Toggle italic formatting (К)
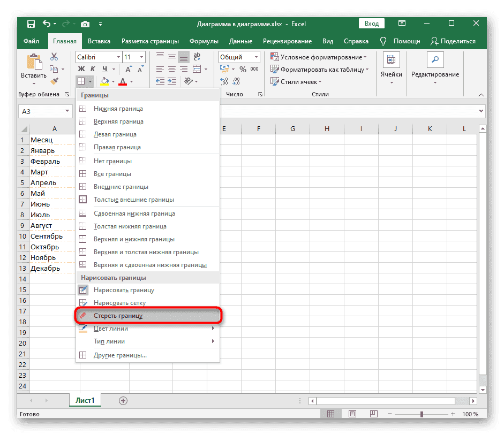The image size is (504, 435). (93, 69)
